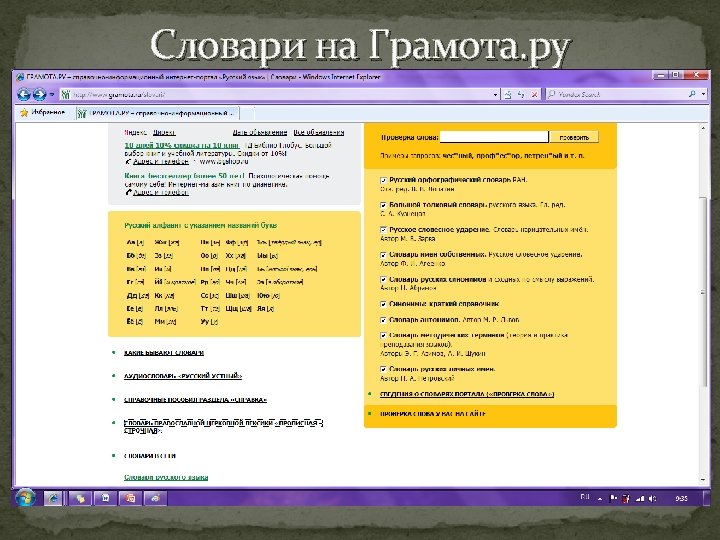Show hidden tray icons arrow

click(x=600, y=499)
